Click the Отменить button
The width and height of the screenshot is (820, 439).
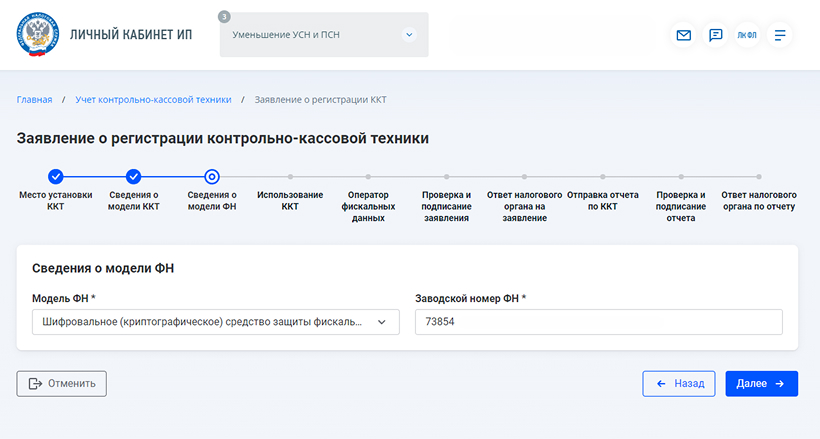coord(62,383)
